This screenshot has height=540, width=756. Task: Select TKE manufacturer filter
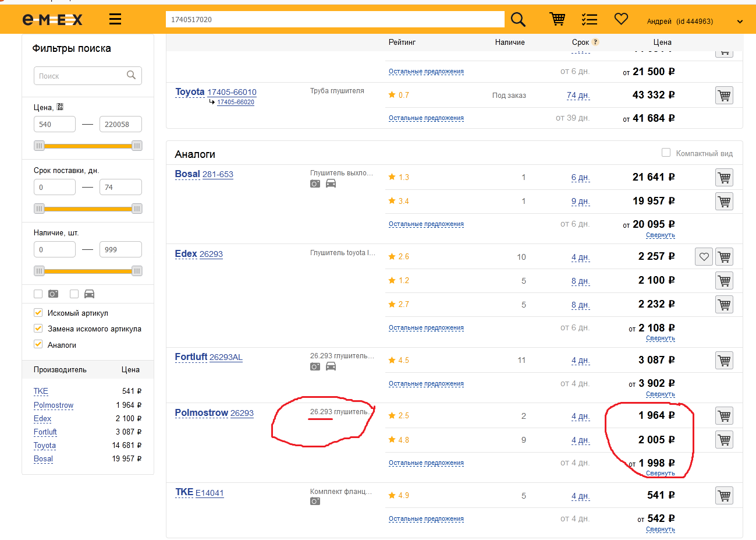click(41, 391)
